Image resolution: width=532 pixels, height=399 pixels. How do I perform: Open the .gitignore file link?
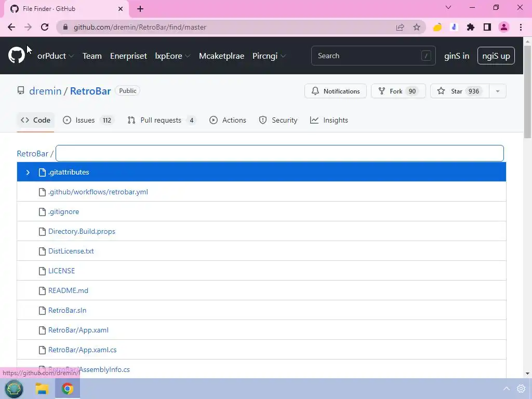coord(63,212)
